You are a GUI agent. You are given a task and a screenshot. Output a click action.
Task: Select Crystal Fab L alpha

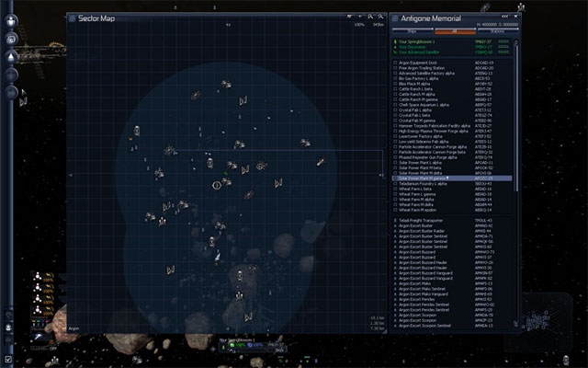[452, 110]
